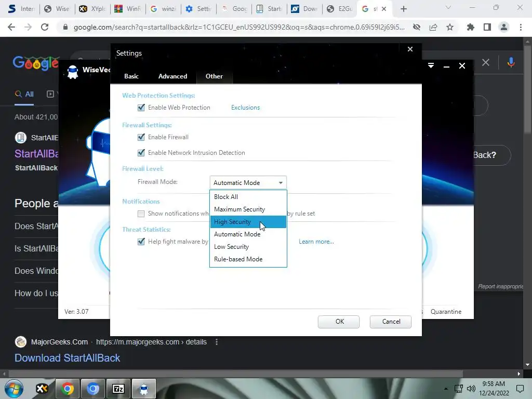532x399 pixels.
Task: Open WiseVector menu dropdown triangle icon
Action: tap(431, 65)
